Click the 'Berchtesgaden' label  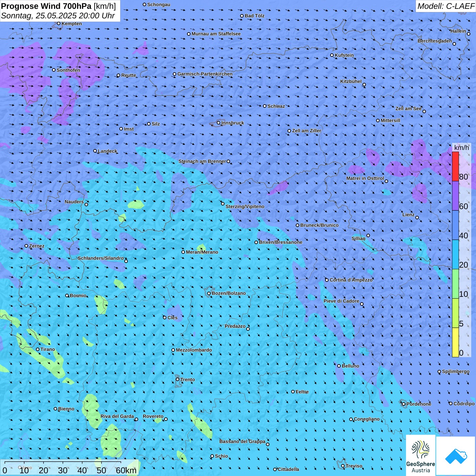(435, 41)
